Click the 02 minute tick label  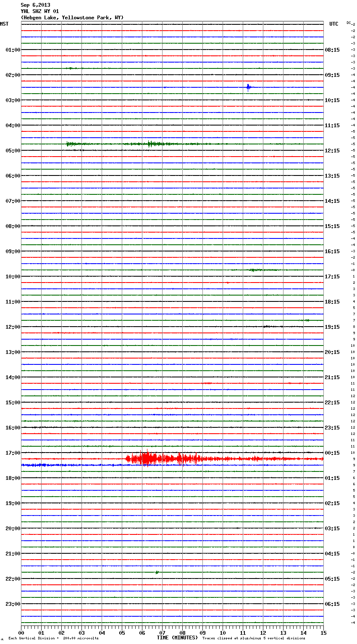click(61, 633)
